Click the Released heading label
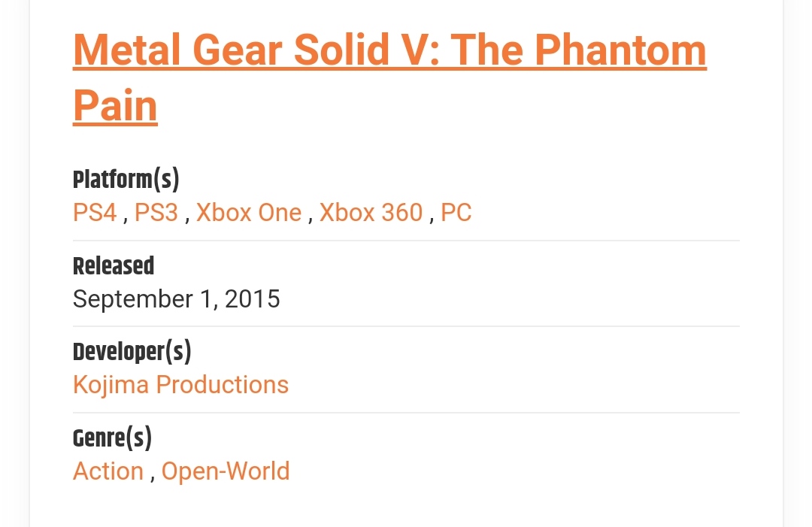The width and height of the screenshot is (812, 527). pos(114,266)
